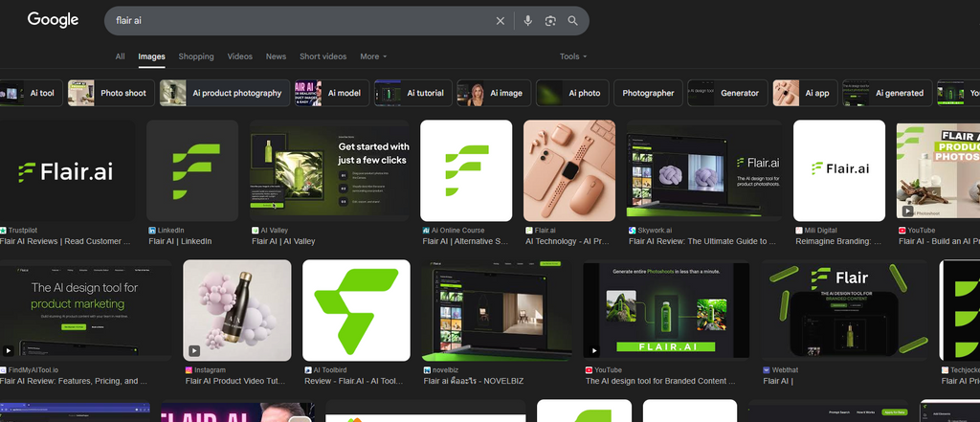Open 'Flair AI Review: Features, Pricing' link
980x422 pixels.
[74, 381]
